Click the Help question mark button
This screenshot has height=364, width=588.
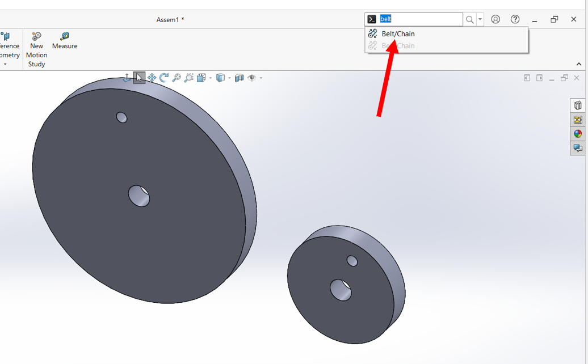coord(515,19)
